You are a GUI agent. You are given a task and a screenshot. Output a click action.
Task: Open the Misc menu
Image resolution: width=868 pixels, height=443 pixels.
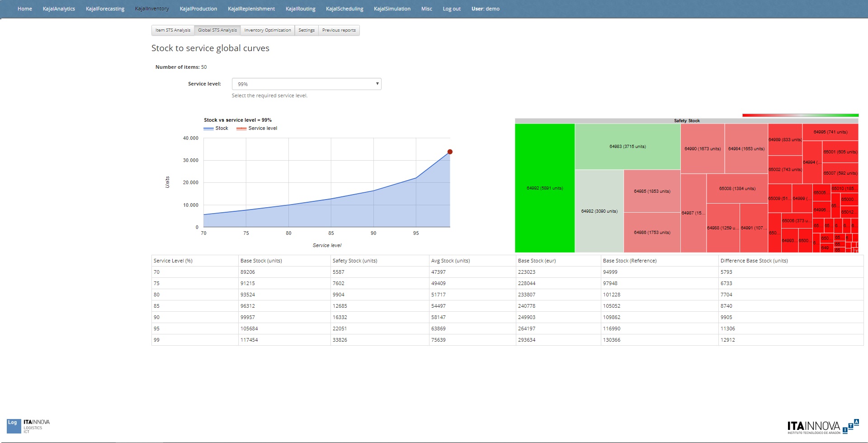click(426, 9)
